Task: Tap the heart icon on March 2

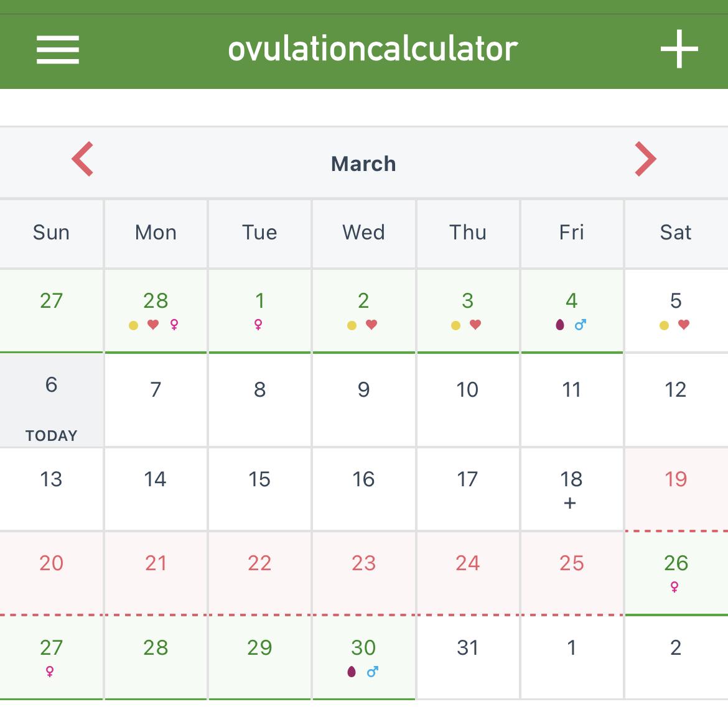Action: pos(371,325)
